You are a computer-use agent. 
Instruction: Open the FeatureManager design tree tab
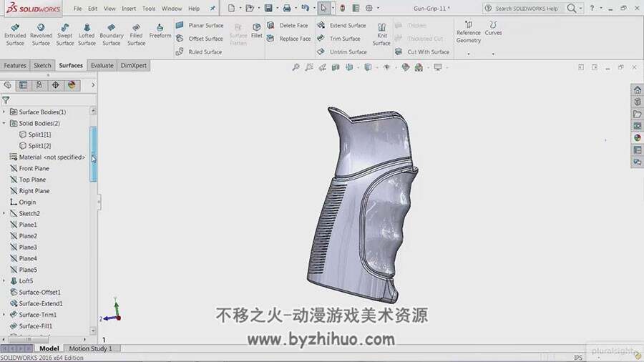tap(7, 85)
